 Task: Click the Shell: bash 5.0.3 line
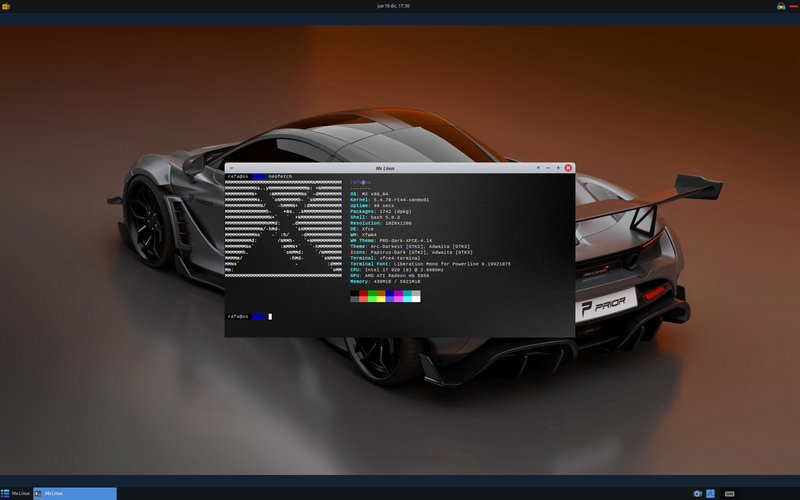click(375, 217)
